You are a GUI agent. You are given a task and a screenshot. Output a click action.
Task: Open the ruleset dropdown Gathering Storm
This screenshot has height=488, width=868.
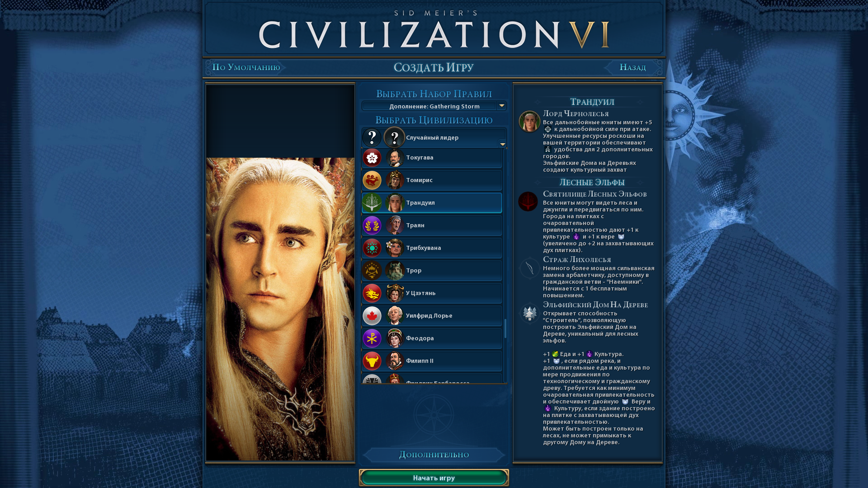434,106
